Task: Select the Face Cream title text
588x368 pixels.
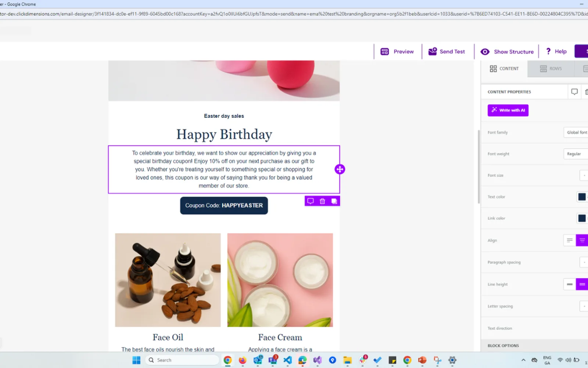Action: (x=280, y=337)
